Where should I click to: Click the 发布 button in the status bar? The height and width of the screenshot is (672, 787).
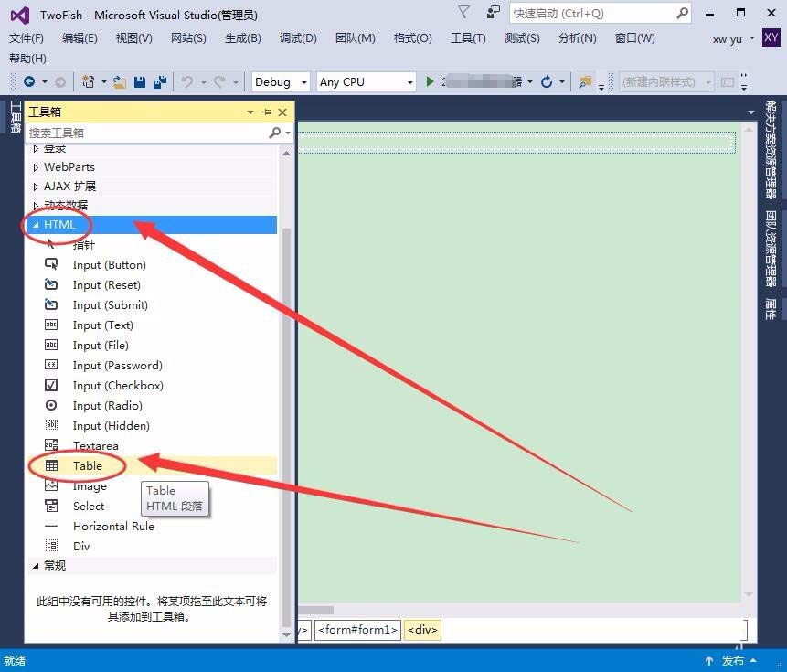(732, 660)
